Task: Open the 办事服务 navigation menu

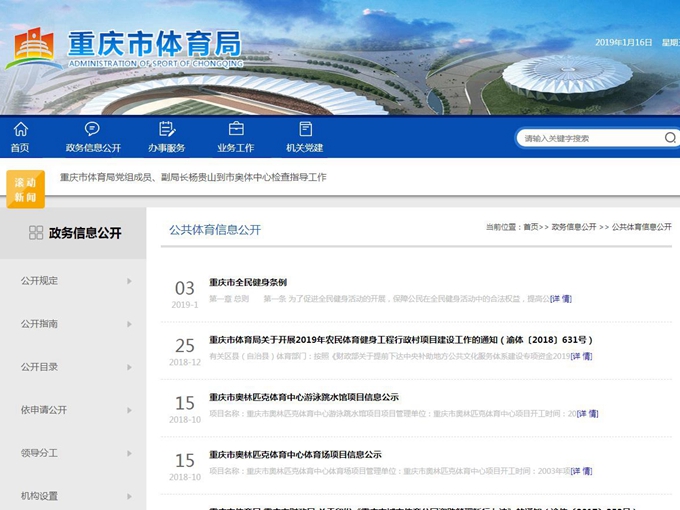Action: [167, 148]
